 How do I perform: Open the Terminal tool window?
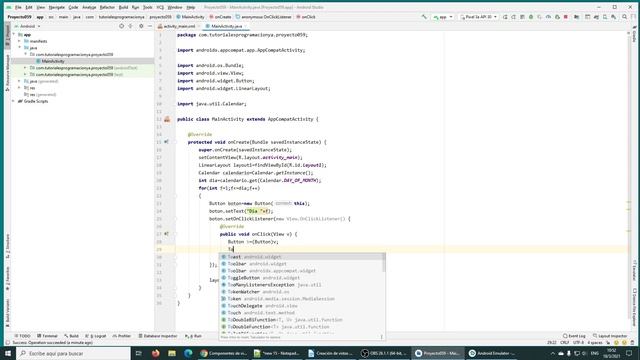(47, 336)
